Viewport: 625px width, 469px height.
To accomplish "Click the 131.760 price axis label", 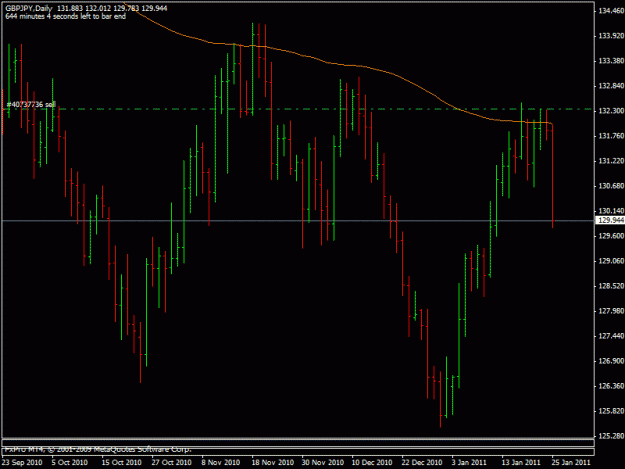I will point(611,136).
